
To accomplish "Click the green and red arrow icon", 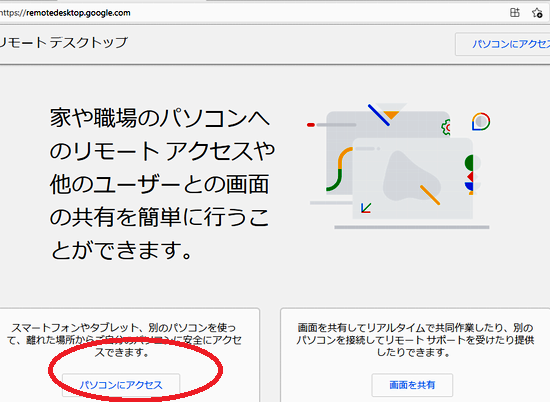I will coord(366,208).
